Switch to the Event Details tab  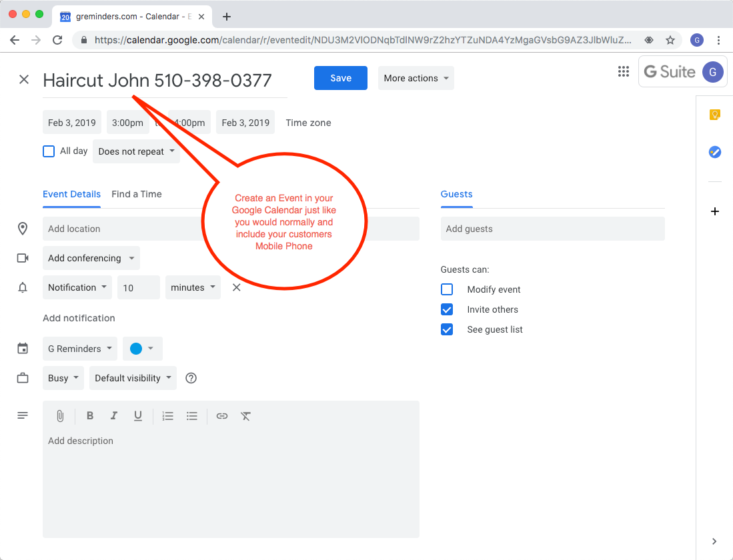pyautogui.click(x=71, y=194)
